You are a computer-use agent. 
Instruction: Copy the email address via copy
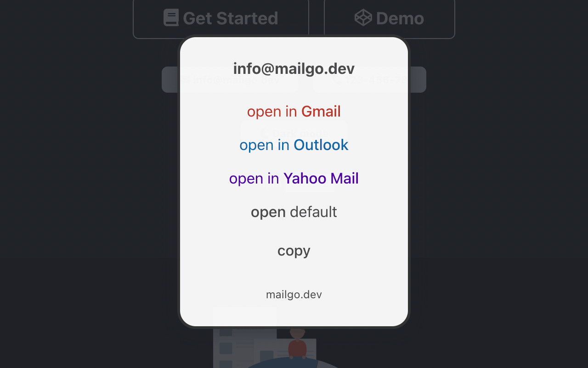[294, 251]
